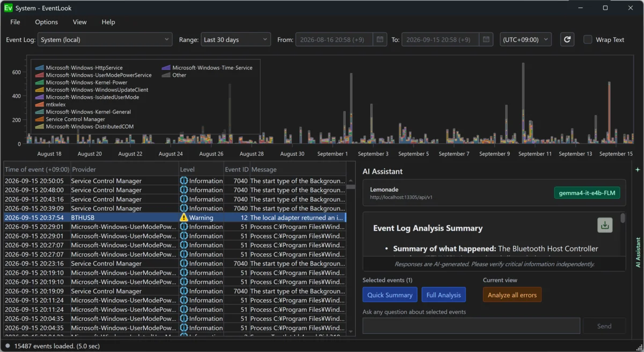Image resolution: width=644 pixels, height=352 pixels.
Task: Click the To date text field
Action: click(x=440, y=39)
